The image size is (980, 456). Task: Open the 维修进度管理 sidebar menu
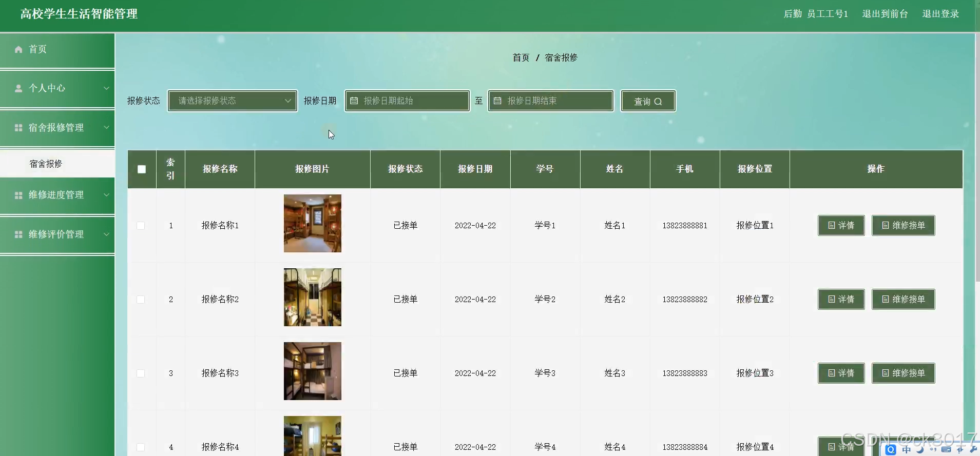click(x=57, y=195)
